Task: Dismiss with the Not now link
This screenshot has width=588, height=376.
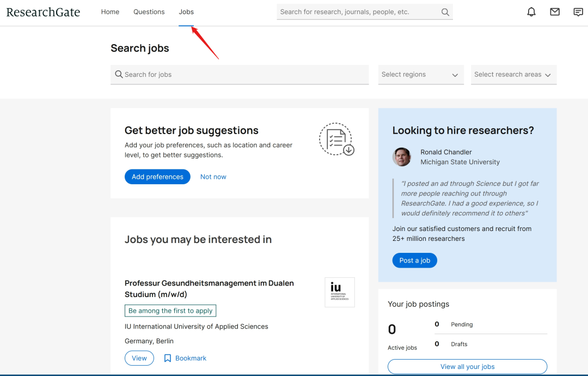Action: click(213, 177)
